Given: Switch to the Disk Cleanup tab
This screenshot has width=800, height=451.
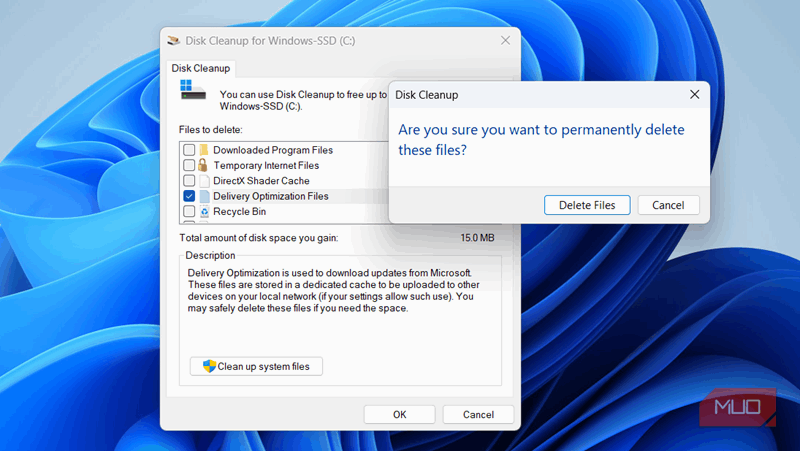Looking at the screenshot, I should [201, 68].
